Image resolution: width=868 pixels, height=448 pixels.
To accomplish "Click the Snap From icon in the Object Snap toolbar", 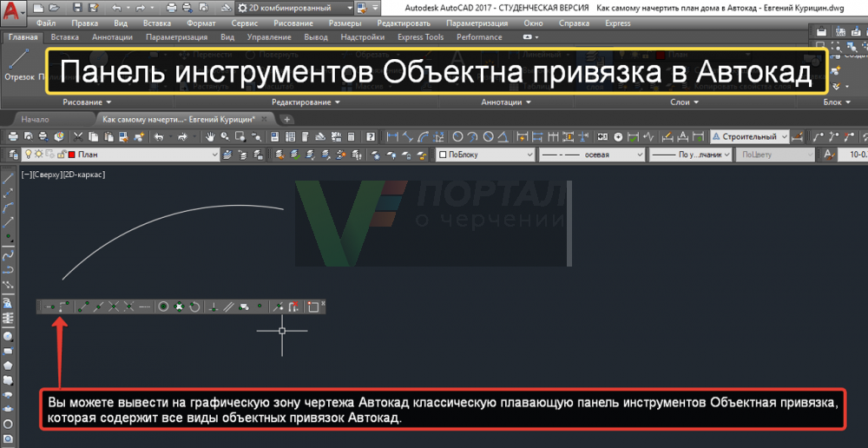I will click(x=64, y=306).
